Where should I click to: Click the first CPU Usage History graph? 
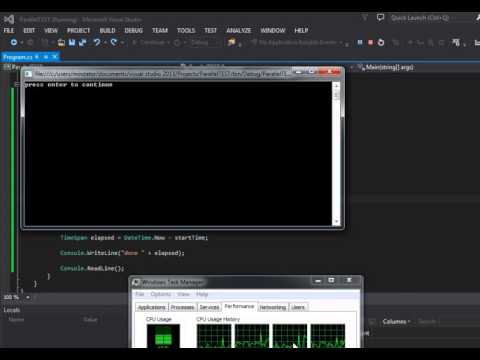tap(214, 336)
